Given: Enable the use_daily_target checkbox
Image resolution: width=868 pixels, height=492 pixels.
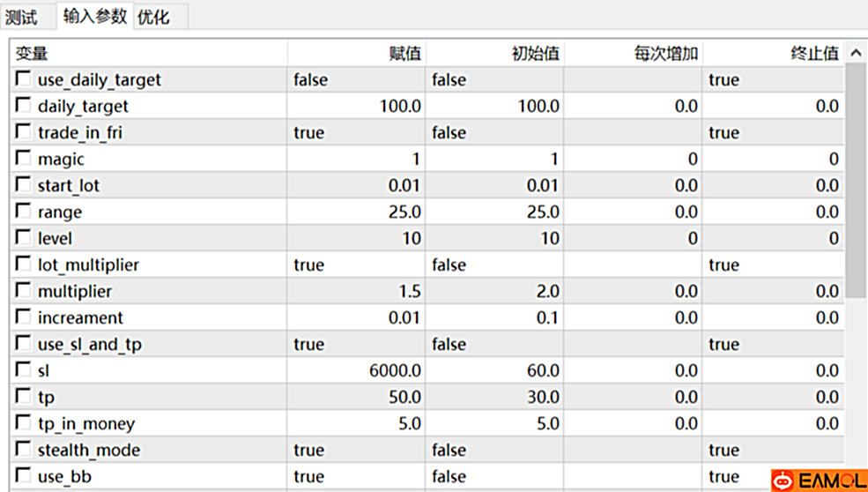Looking at the screenshot, I should click(23, 78).
